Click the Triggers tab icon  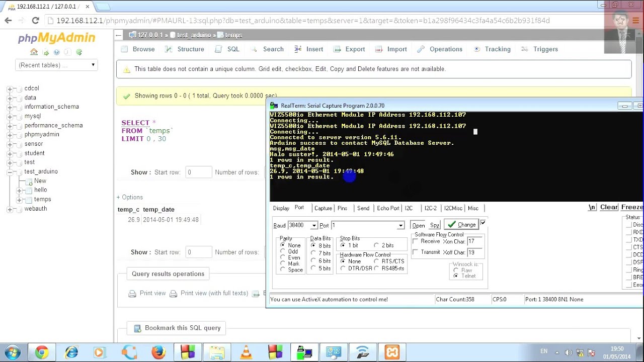tap(525, 49)
